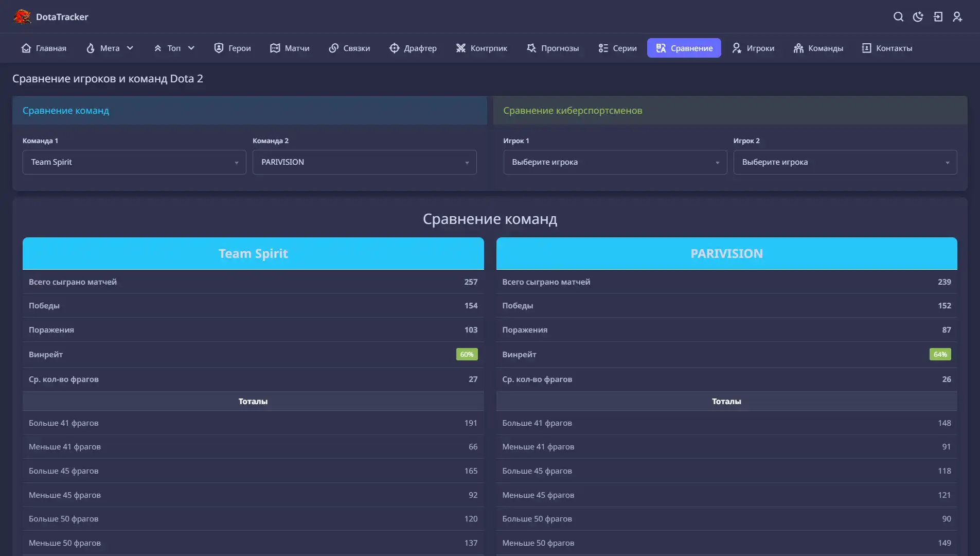980x556 pixels.
Task: Select the active Сравнение tab
Action: (684, 48)
